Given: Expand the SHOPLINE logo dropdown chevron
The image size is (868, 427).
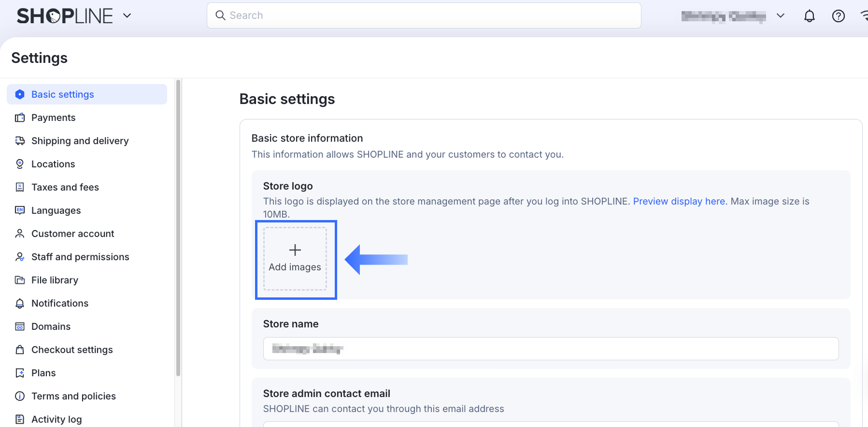Looking at the screenshot, I should tap(127, 15).
